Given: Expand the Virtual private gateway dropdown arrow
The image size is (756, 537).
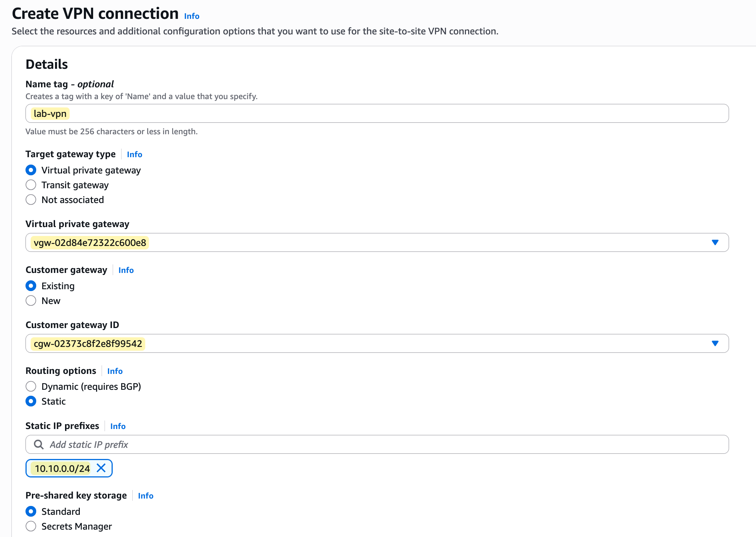Looking at the screenshot, I should tap(715, 243).
